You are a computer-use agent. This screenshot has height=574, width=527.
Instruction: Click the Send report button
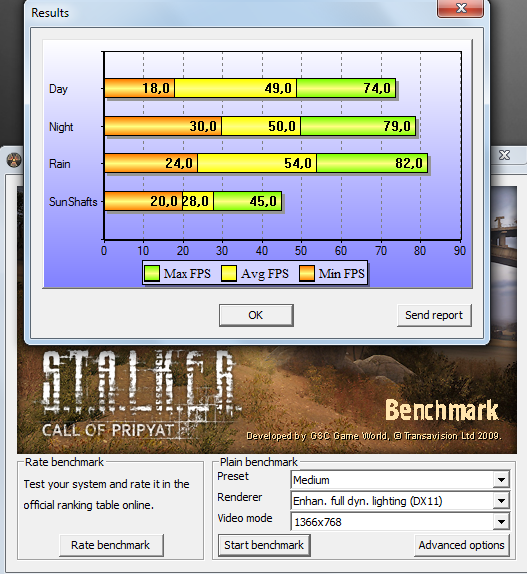(434, 315)
